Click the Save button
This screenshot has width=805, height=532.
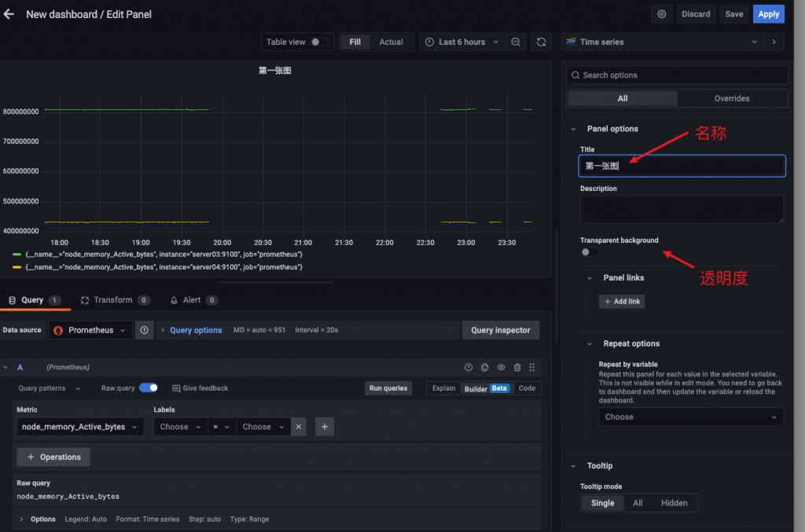click(x=733, y=14)
